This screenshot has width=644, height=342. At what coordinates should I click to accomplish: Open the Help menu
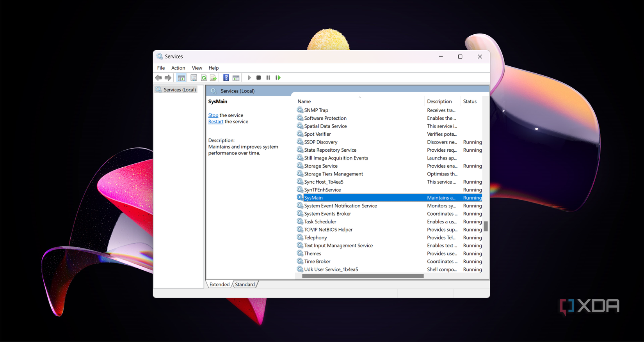213,68
